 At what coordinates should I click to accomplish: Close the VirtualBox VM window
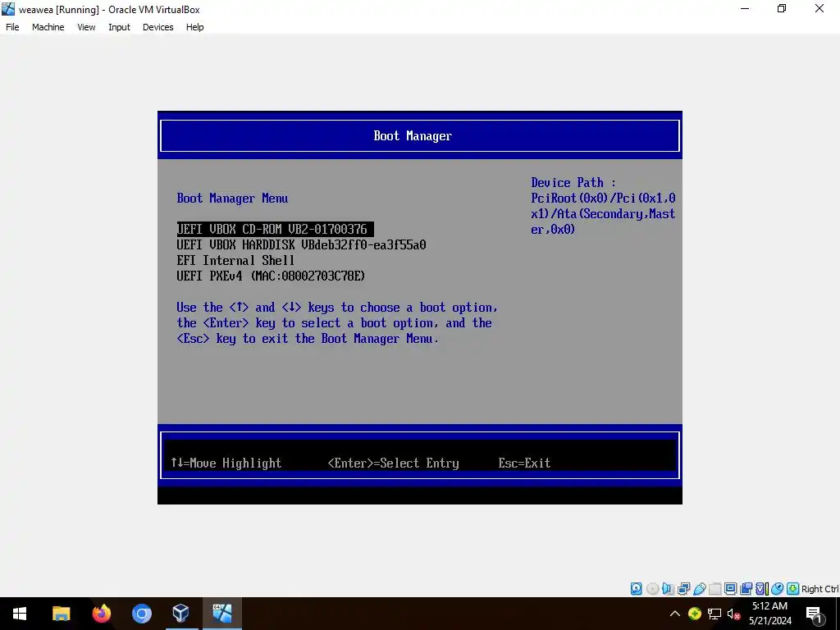[x=819, y=9]
